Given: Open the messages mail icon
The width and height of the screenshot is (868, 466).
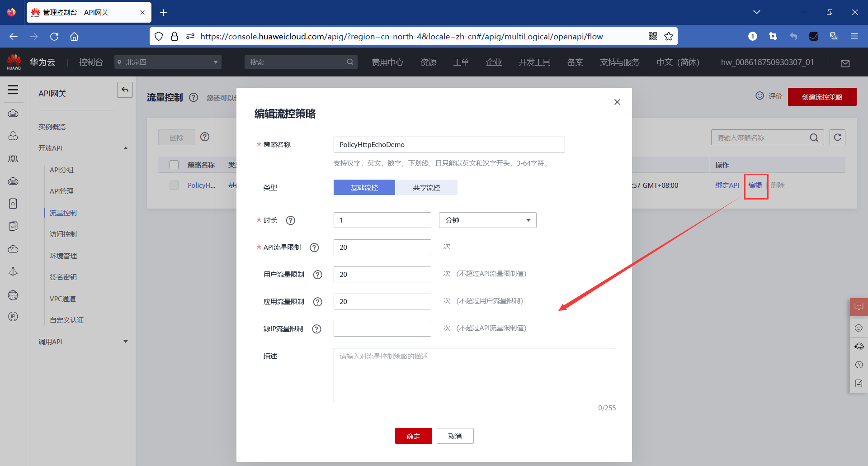Looking at the screenshot, I should click(x=845, y=63).
